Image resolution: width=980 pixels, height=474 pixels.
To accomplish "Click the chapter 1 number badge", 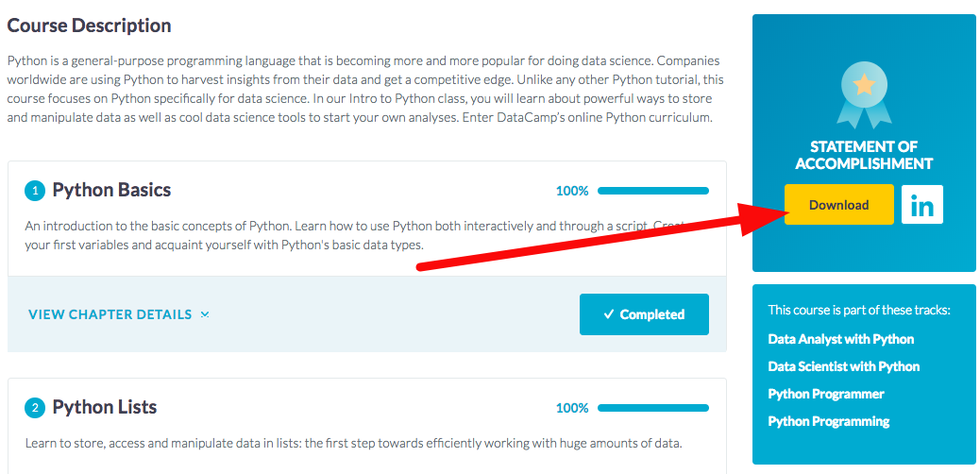I will (x=35, y=191).
